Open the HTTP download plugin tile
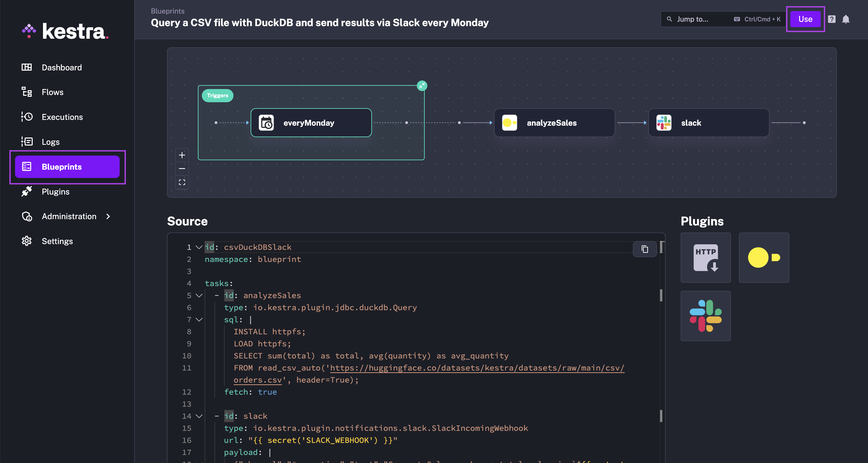The height and width of the screenshot is (463, 868). tap(706, 258)
